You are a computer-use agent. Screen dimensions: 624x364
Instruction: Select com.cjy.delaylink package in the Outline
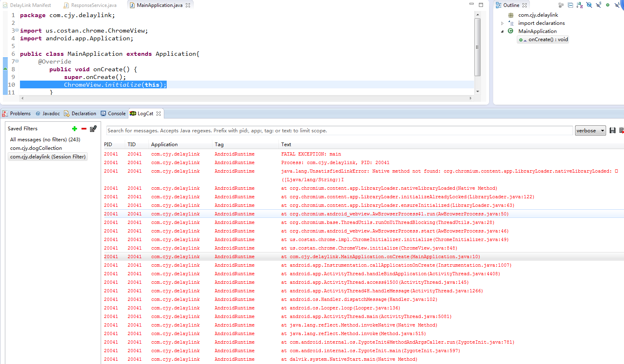[538, 15]
